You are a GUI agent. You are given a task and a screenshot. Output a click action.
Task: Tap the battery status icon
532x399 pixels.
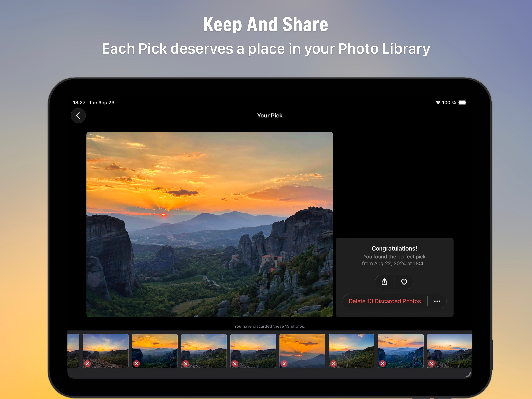click(462, 102)
